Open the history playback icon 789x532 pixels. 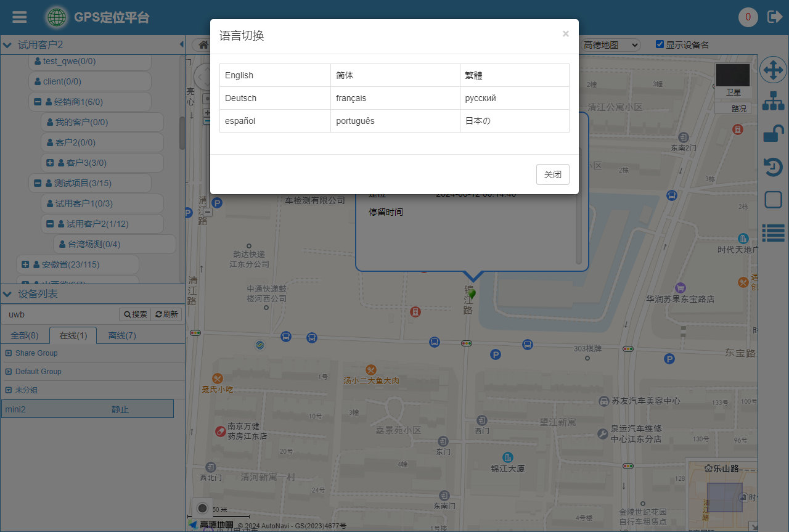[773, 166]
